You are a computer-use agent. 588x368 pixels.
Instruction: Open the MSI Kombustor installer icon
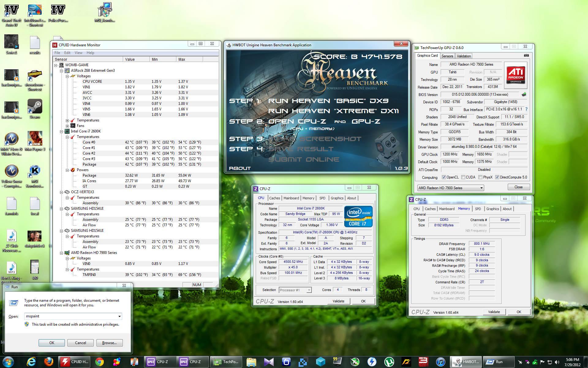(104, 13)
